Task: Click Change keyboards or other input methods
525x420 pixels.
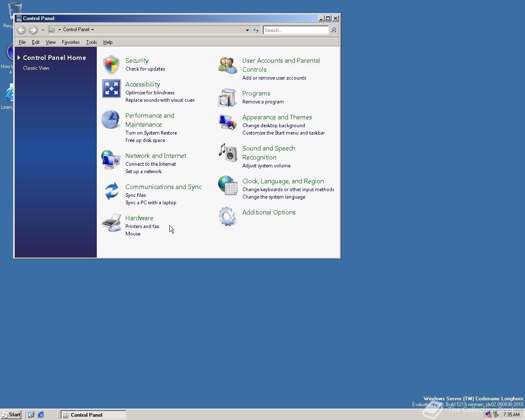Action: click(288, 189)
